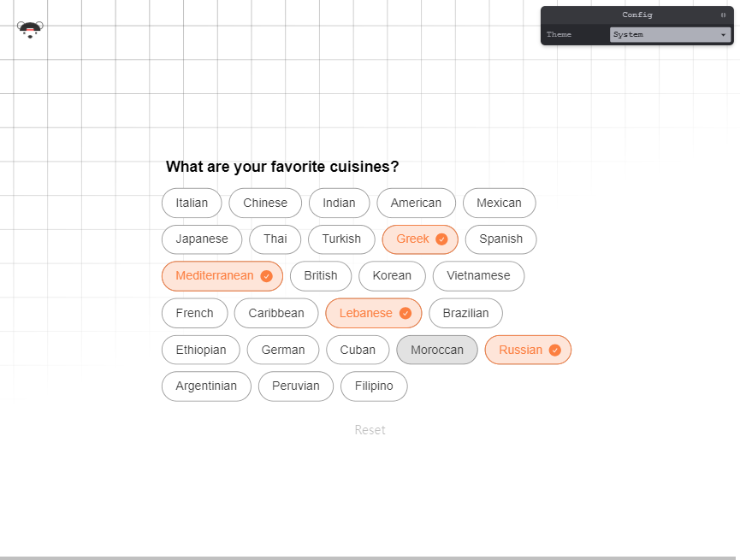Deselect the Russian cuisine chip
The image size is (740, 560).
528,350
